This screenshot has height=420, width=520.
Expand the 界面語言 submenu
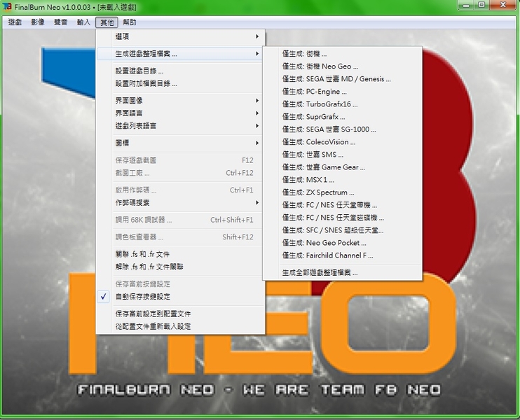(x=181, y=113)
